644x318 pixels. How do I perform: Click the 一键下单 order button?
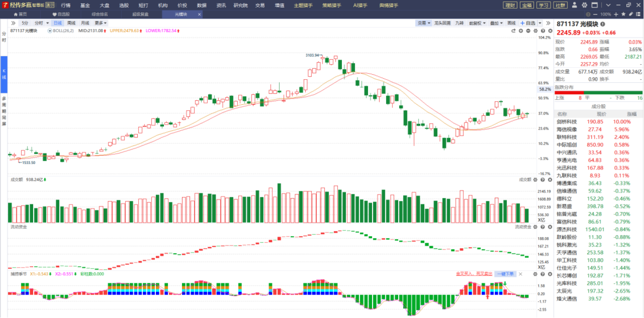[505, 274]
